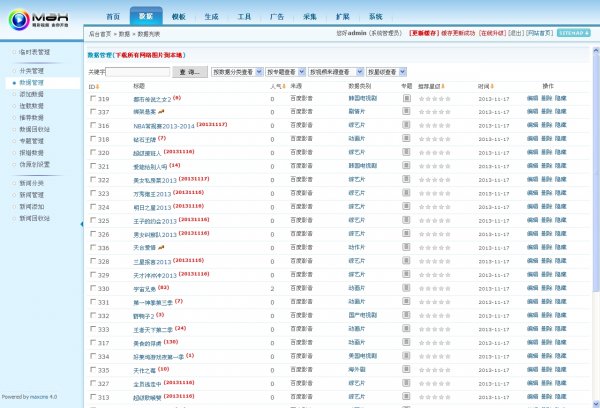Open the 按数据分类查看 dropdown
Viewport: 600px width, 408px height.
pos(237,72)
